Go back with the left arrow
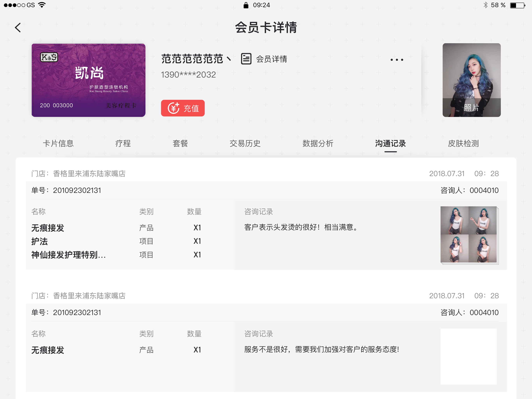 18,28
